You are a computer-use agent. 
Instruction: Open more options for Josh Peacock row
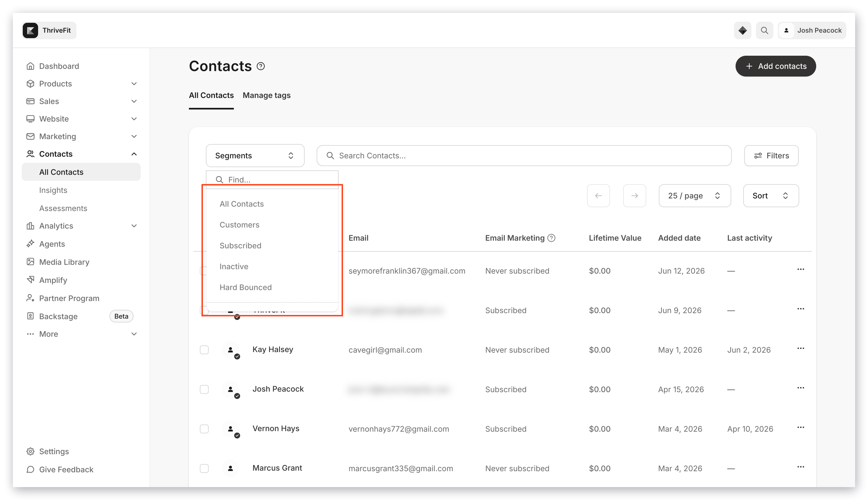[800, 388]
